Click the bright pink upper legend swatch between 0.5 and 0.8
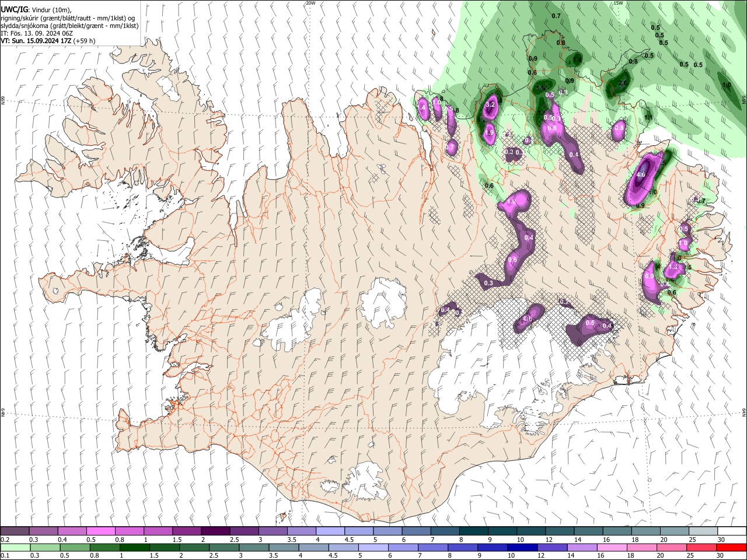747x560 pixels. (100, 531)
